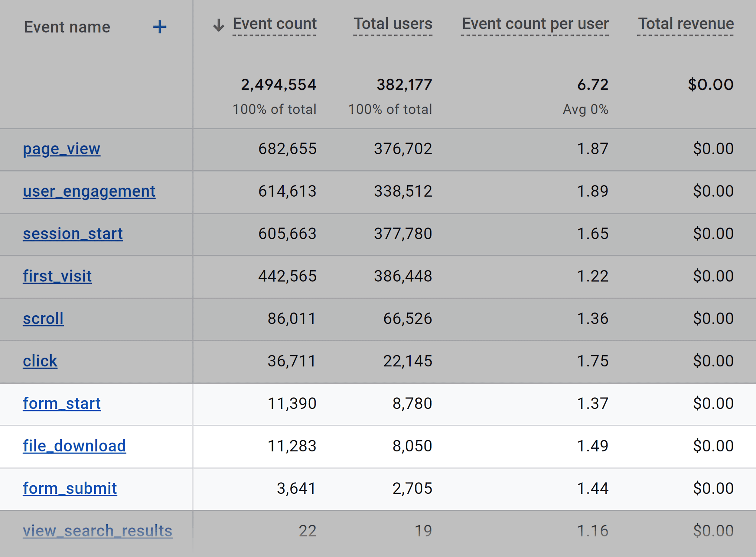The width and height of the screenshot is (756, 557).
Task: Select form_submit per-user value 1.44
Action: (593, 489)
